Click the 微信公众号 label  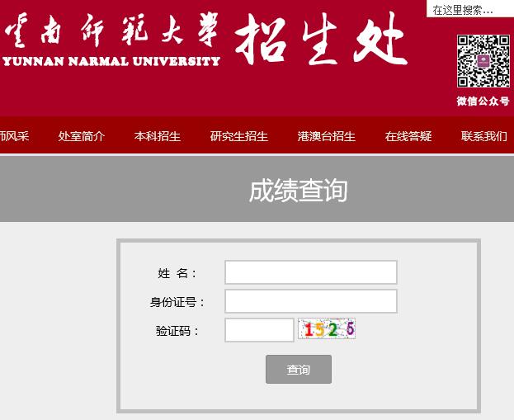483,101
